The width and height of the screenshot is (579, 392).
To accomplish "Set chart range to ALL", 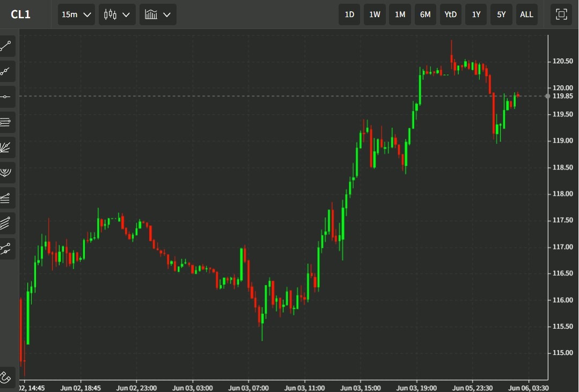I will 526,14.
